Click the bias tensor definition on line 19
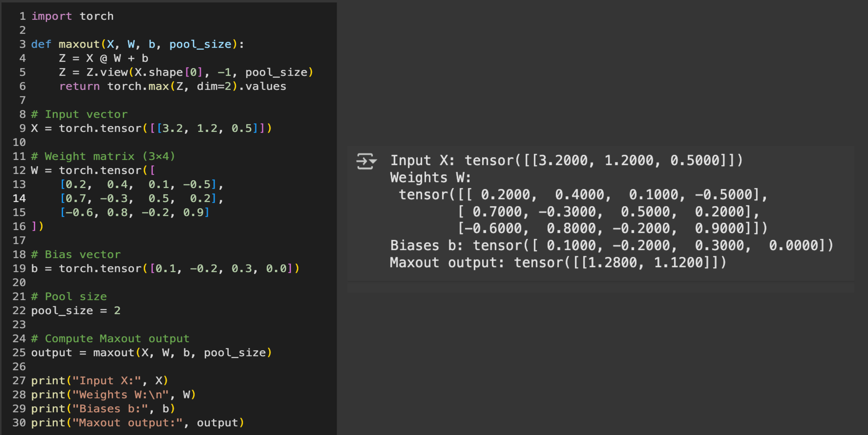 (x=165, y=268)
